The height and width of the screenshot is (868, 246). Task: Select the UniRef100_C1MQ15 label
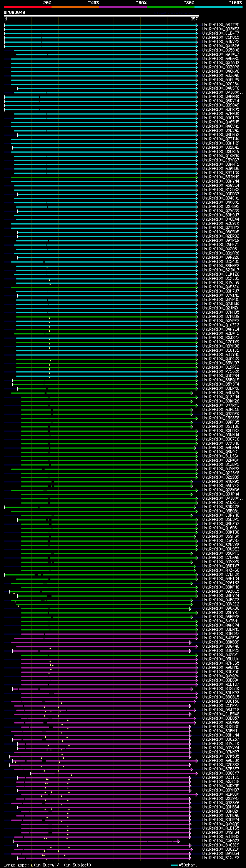[x=221, y=37]
